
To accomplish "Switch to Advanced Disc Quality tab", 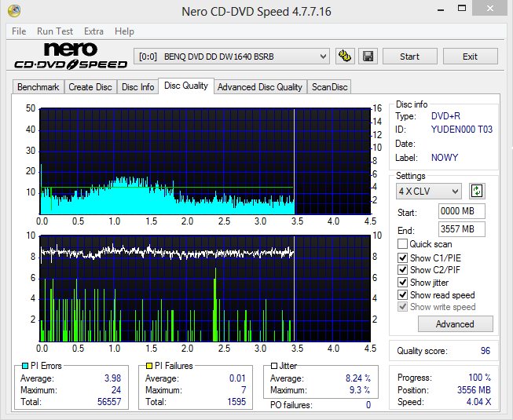I will tap(260, 87).
